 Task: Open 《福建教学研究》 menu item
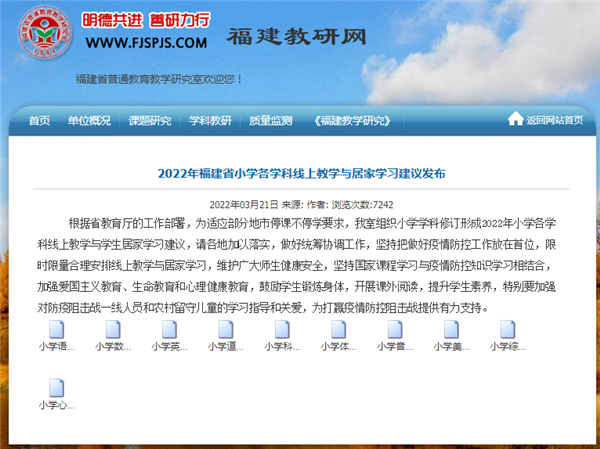350,121
